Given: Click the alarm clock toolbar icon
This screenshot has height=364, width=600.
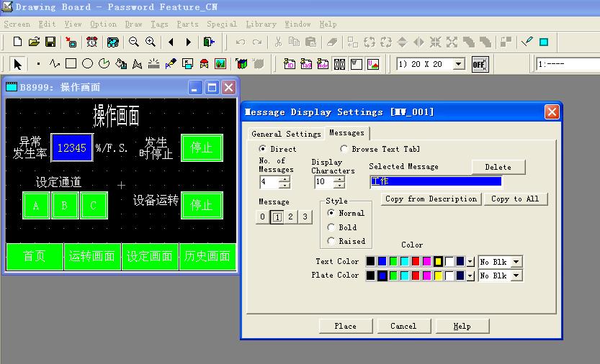Looking at the screenshot, I should 92,42.
